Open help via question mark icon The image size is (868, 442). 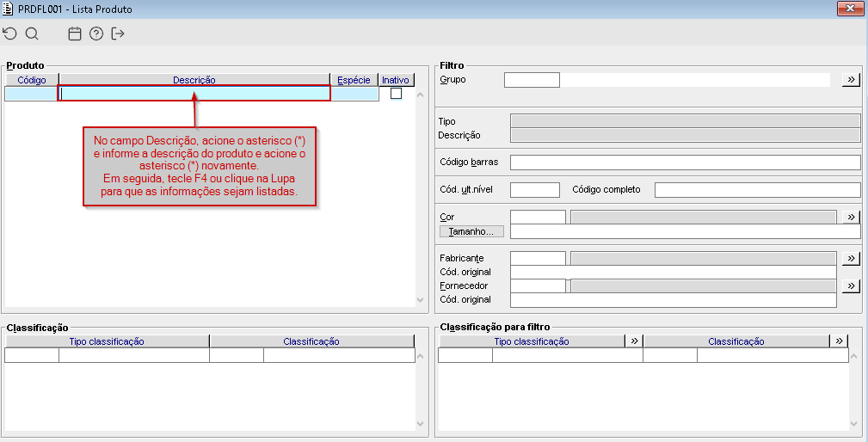96,34
